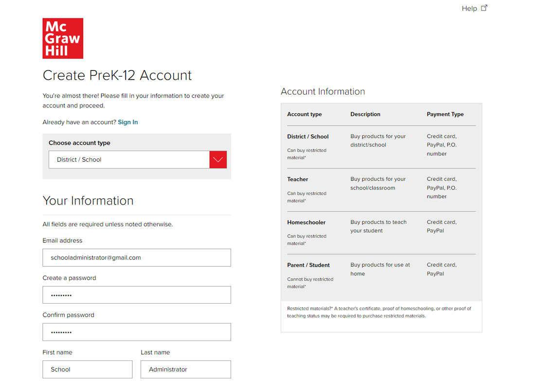Click the Last name label

155,353
